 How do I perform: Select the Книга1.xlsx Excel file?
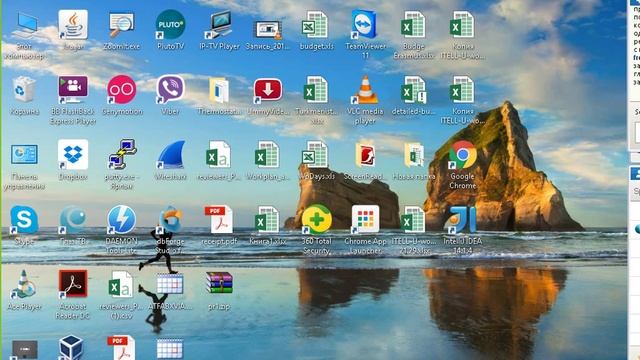(268, 220)
